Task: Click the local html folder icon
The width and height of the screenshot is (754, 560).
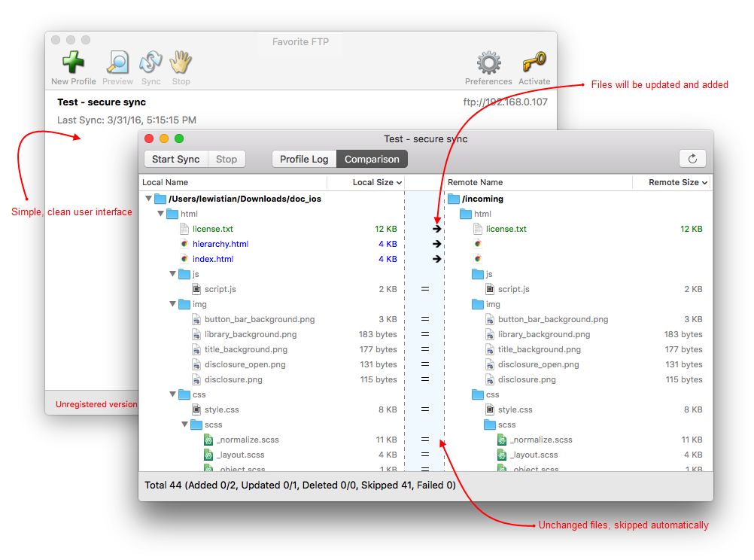Action: point(172,214)
